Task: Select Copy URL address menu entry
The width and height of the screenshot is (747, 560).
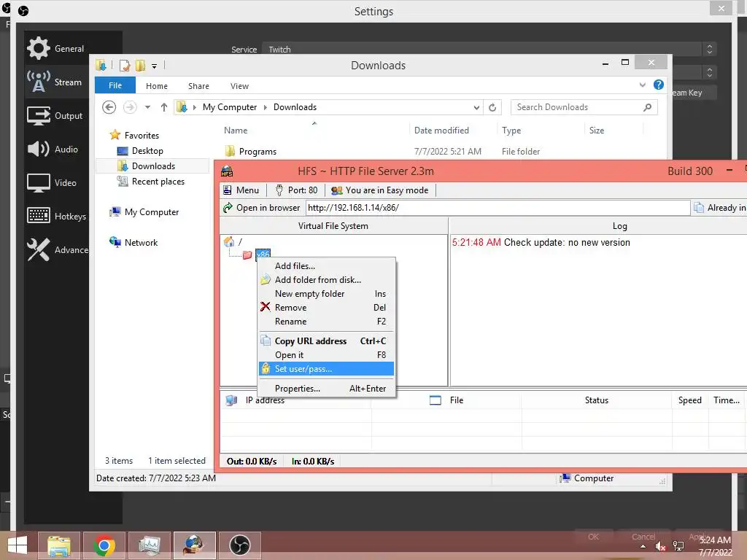Action: [326, 341]
